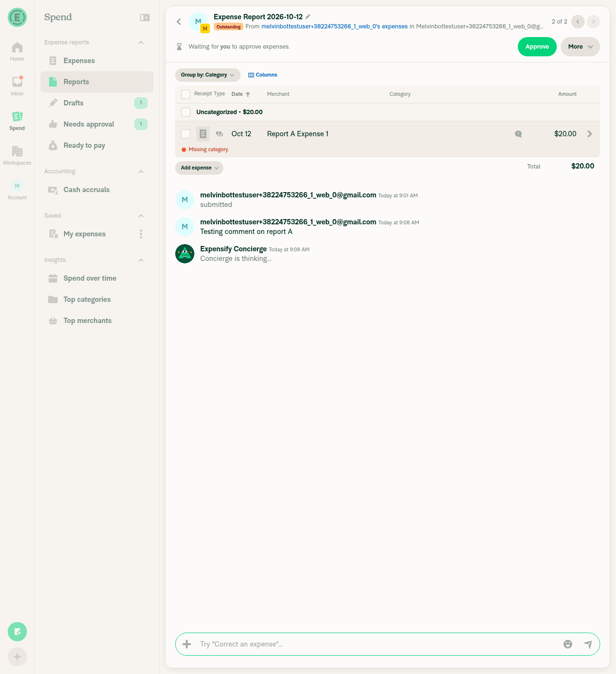616x674 pixels.
Task: Sort by the Date column header
Action: pos(241,94)
